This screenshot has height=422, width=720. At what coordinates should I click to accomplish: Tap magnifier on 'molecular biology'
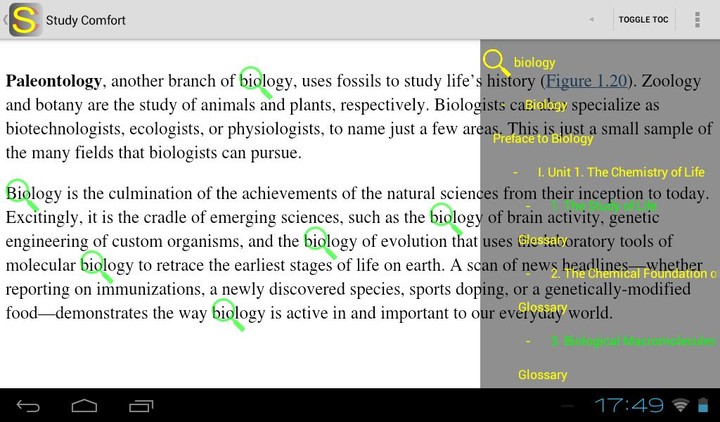(95, 266)
